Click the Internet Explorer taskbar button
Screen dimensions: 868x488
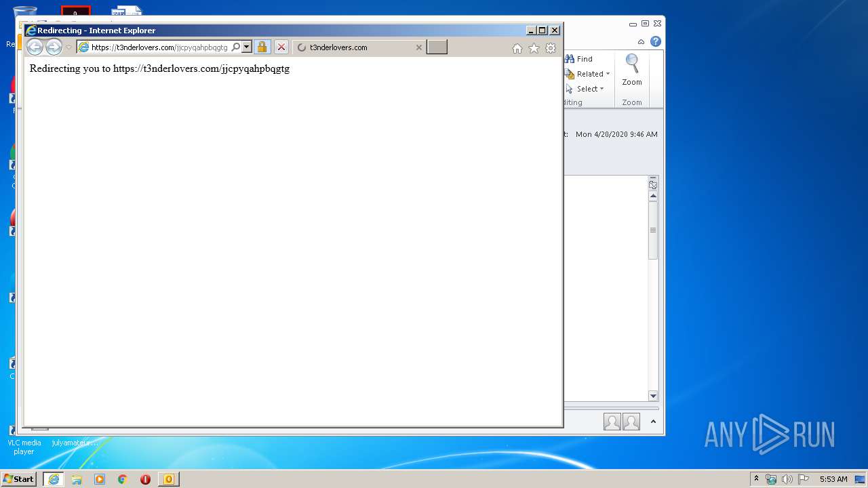pyautogui.click(x=54, y=479)
